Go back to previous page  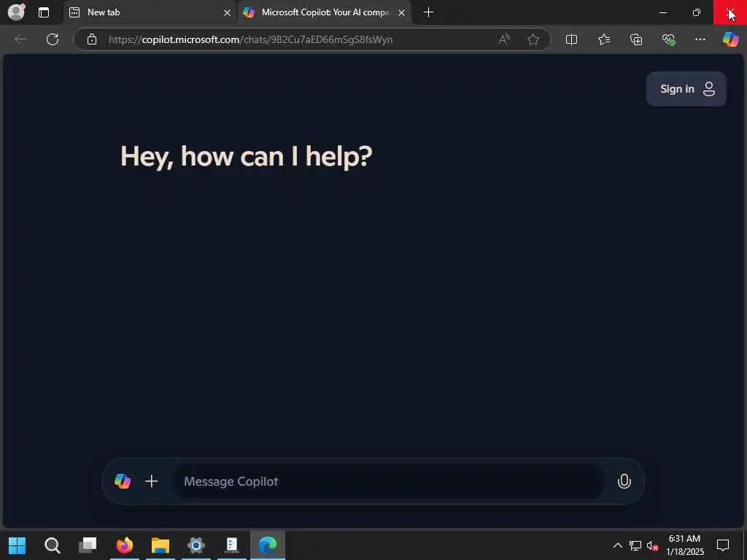pos(20,39)
